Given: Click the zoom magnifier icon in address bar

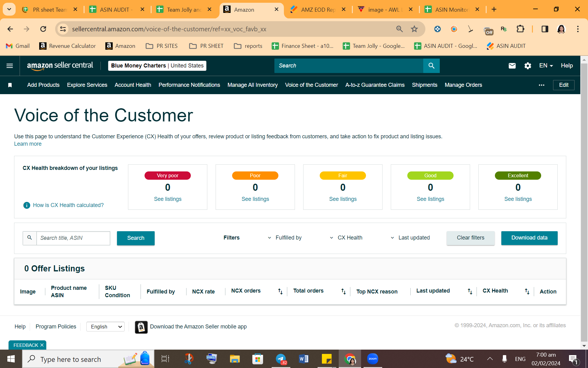Looking at the screenshot, I should click(x=399, y=29).
